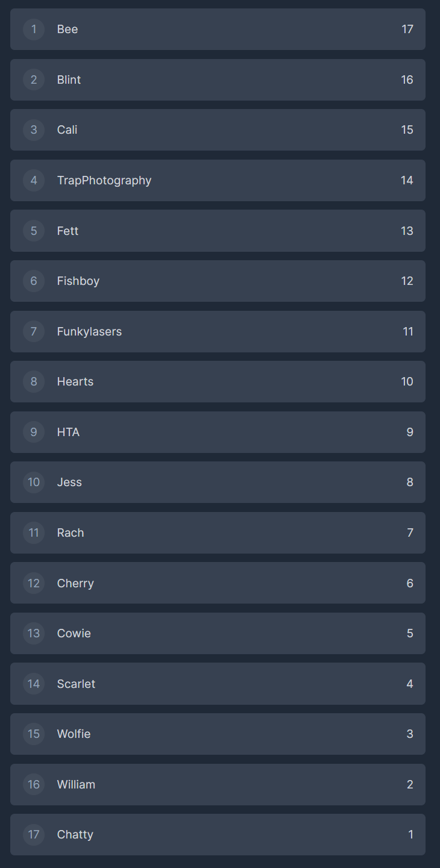Click the rank 7 badge beside Funkylasers
Screen dimensions: 440x868
[34, 331]
